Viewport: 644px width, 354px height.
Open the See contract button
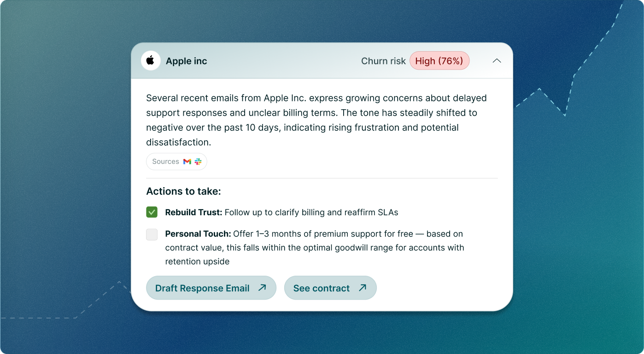[330, 288]
